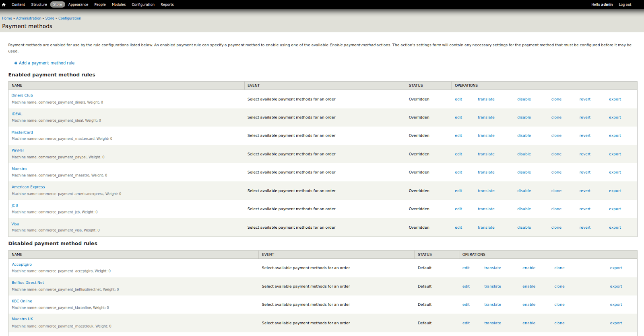Open the Maestro rule name link
This screenshot has width=644, height=336.
point(19,169)
